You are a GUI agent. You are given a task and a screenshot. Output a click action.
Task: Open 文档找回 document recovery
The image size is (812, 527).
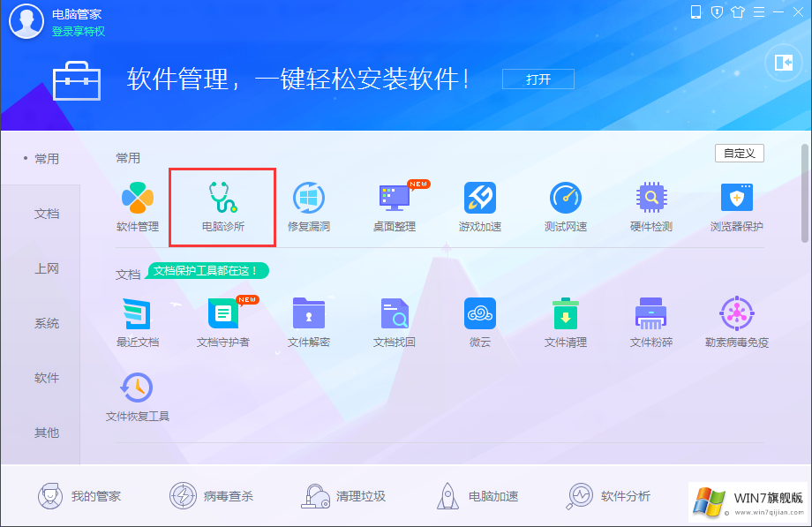pyautogui.click(x=395, y=322)
